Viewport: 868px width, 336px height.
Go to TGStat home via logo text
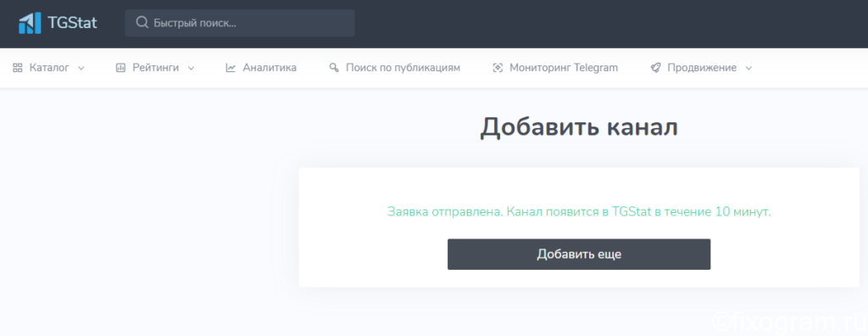pos(72,23)
